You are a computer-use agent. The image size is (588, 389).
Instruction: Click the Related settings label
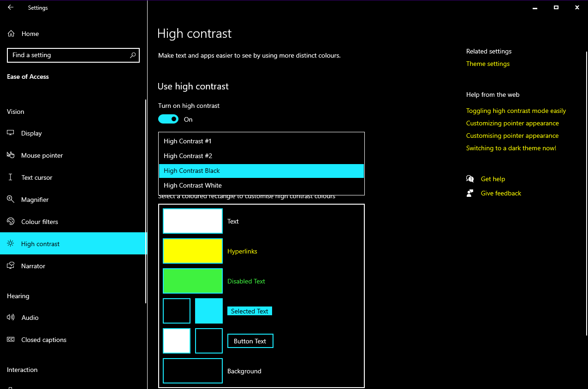(x=489, y=51)
